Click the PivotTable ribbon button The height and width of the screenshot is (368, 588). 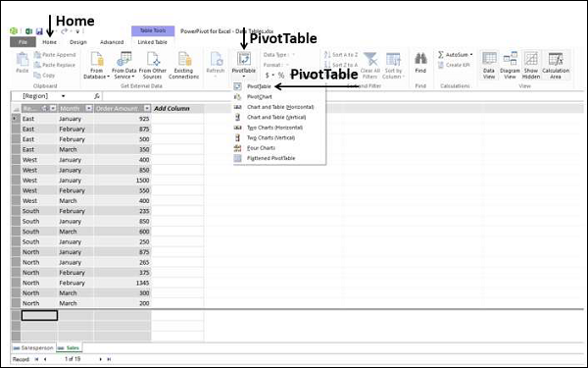point(244,65)
